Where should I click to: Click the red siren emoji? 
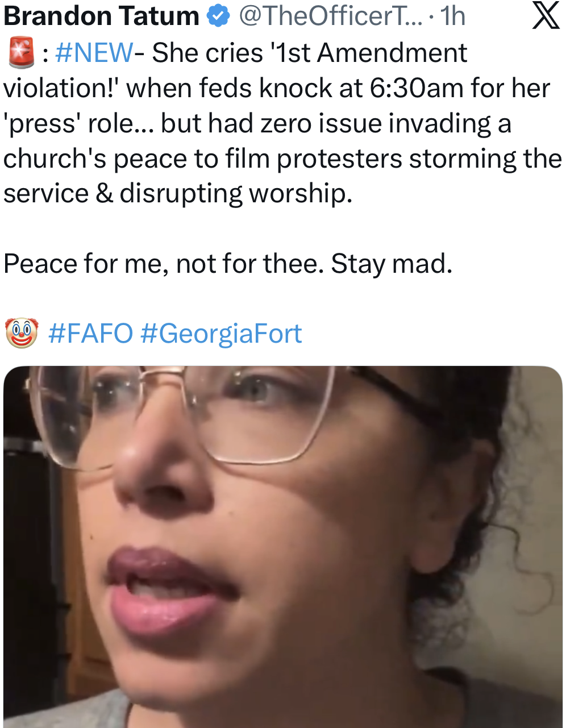pyautogui.click(x=21, y=53)
